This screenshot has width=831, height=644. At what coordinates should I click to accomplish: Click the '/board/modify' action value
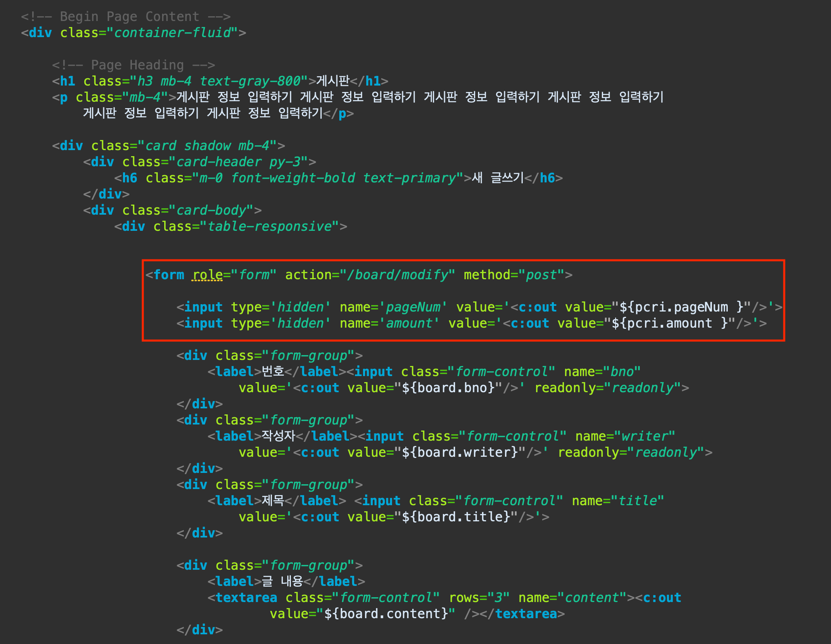coord(397,275)
